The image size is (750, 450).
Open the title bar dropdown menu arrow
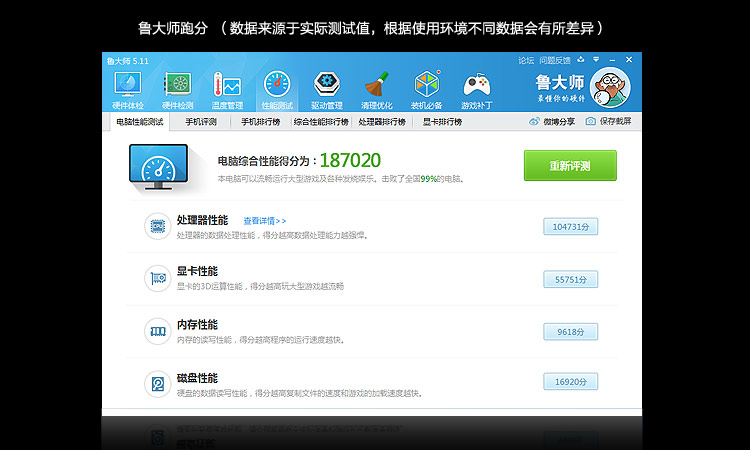tap(596, 60)
